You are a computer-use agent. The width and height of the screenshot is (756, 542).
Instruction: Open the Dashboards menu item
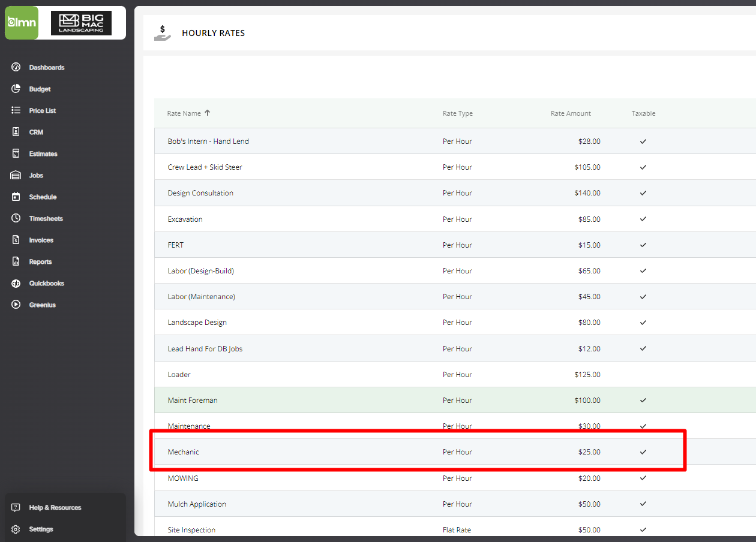click(x=47, y=67)
